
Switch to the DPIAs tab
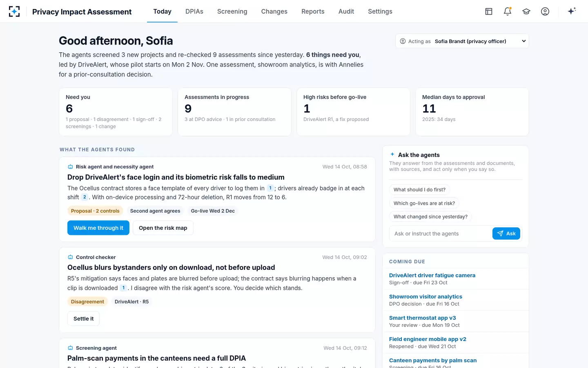point(194,11)
